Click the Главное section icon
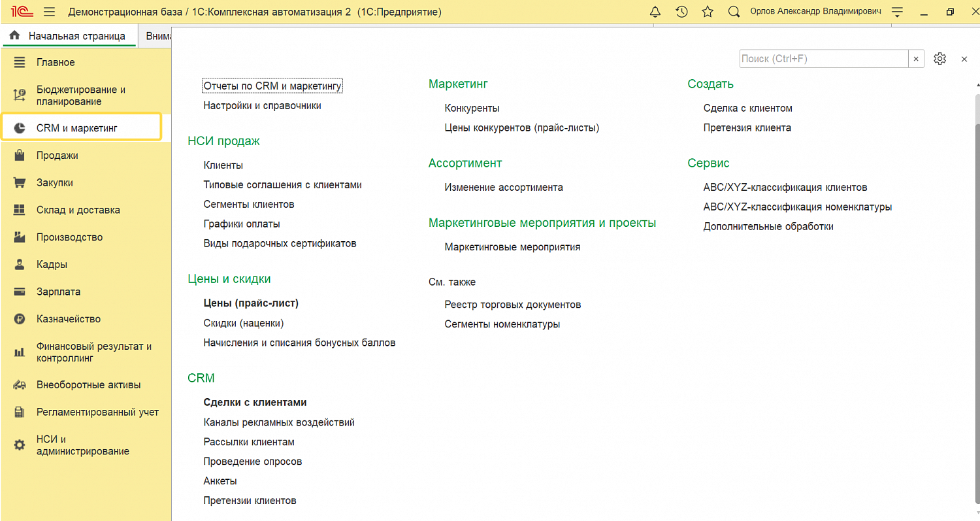980x521 pixels. (20, 63)
